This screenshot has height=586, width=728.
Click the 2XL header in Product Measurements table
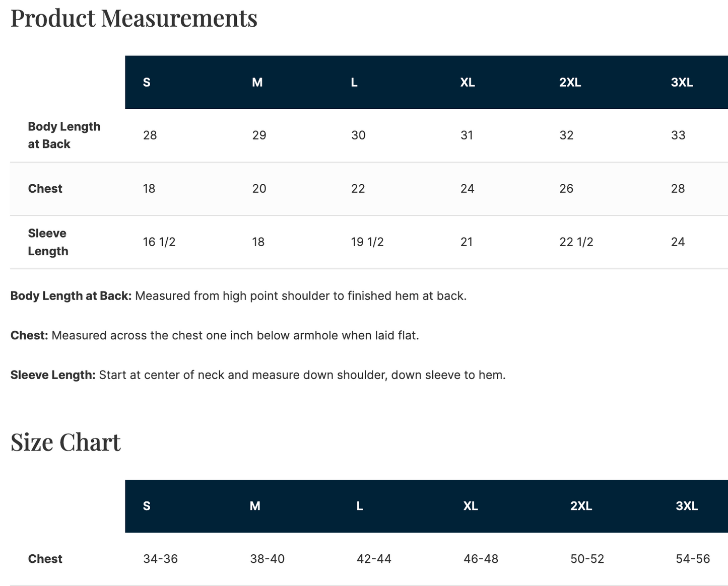pyautogui.click(x=570, y=83)
